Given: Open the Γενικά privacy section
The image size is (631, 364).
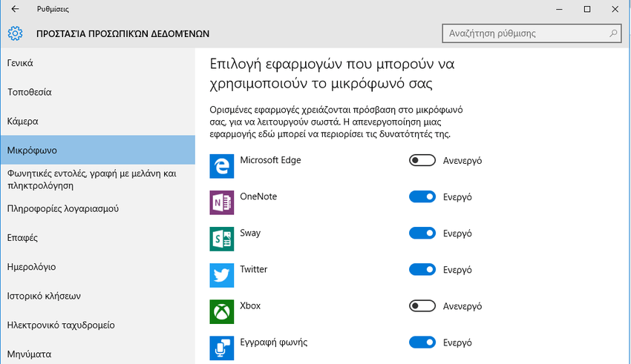Looking at the screenshot, I should [21, 63].
